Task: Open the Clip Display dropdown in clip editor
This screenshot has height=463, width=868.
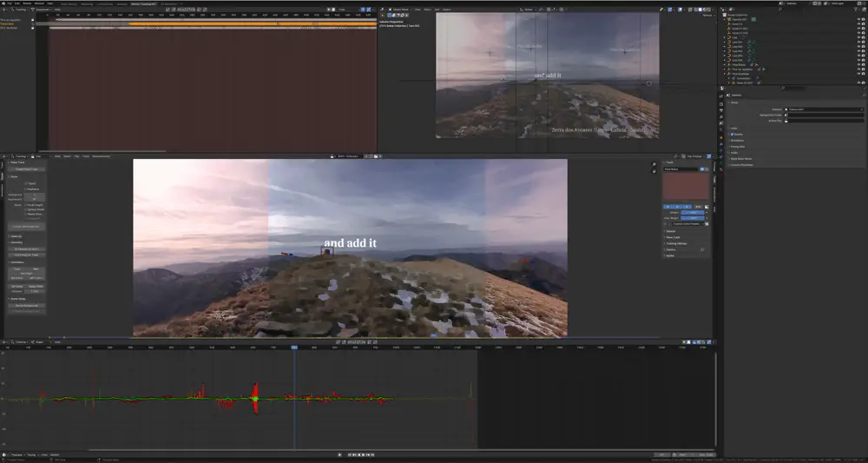Action: pos(694,156)
